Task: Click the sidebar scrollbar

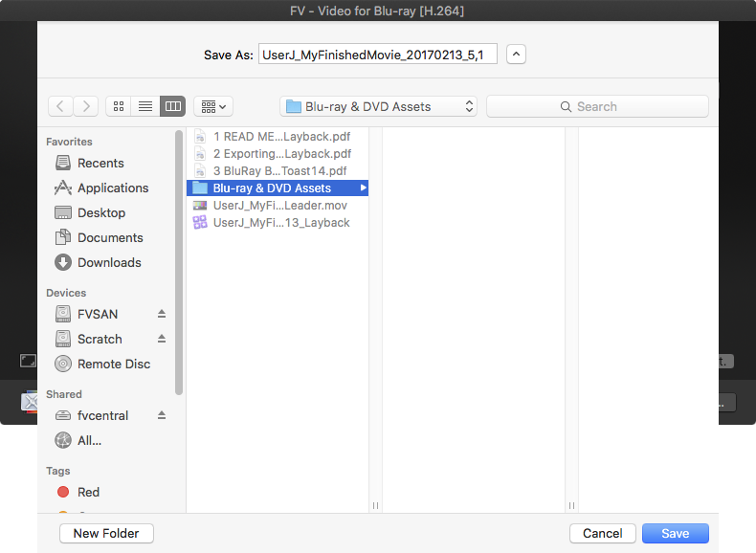Action: [179, 263]
